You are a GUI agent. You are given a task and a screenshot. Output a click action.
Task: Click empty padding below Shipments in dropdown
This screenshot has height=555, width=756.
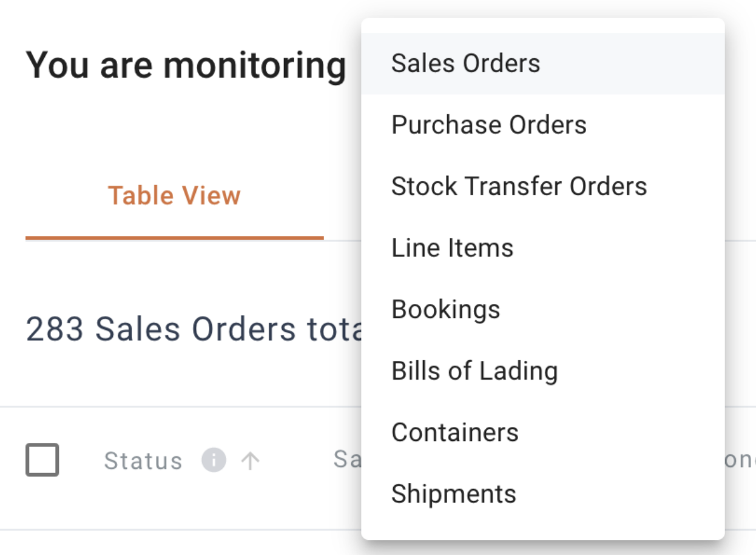[543, 532]
